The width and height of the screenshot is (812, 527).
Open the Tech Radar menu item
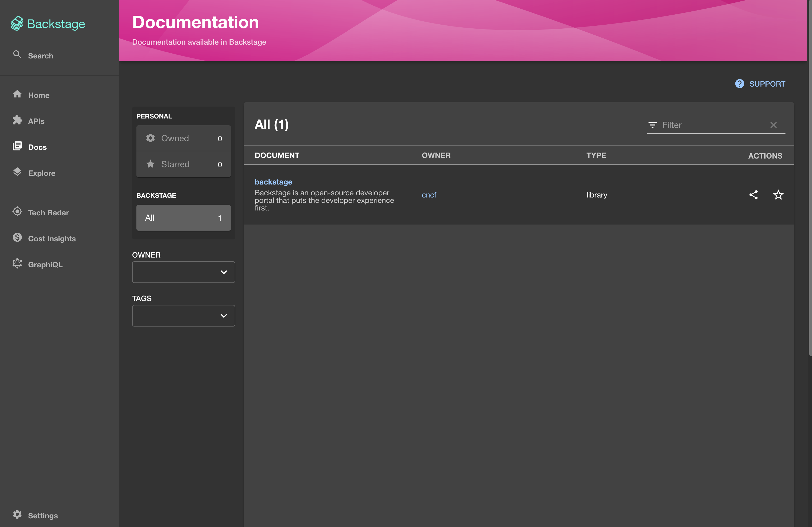coord(59,213)
